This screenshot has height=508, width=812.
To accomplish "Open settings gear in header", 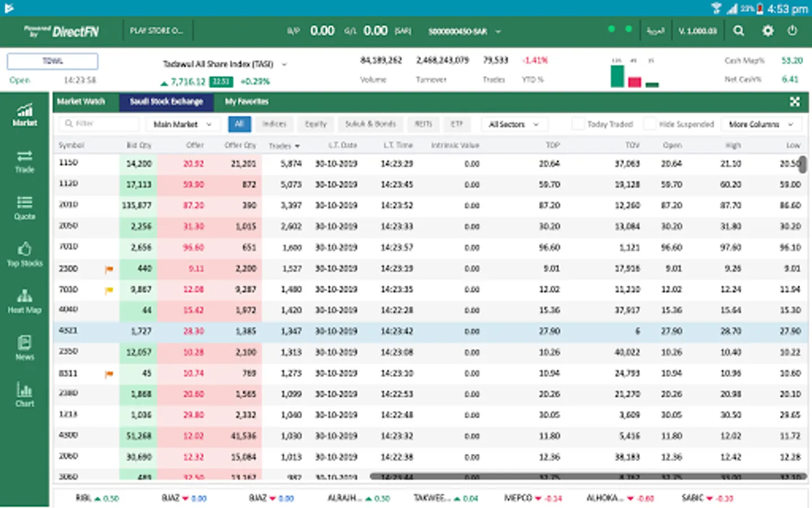I will pyautogui.click(x=767, y=31).
